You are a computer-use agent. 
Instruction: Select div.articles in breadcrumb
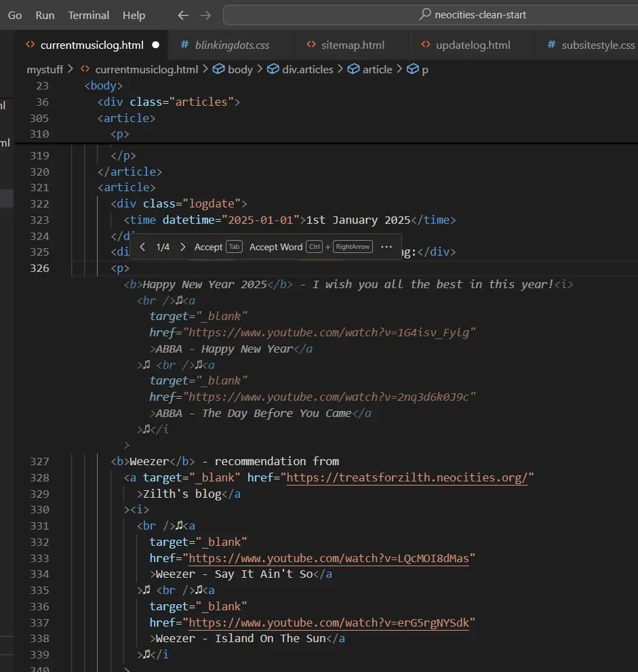click(x=307, y=69)
